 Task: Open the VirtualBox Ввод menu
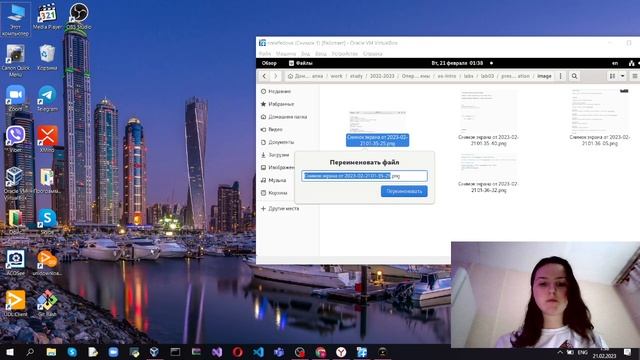pyautogui.click(x=320, y=53)
